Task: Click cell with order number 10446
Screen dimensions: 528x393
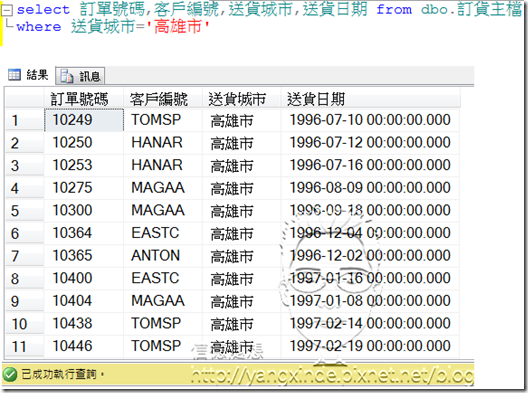Action: [84, 346]
